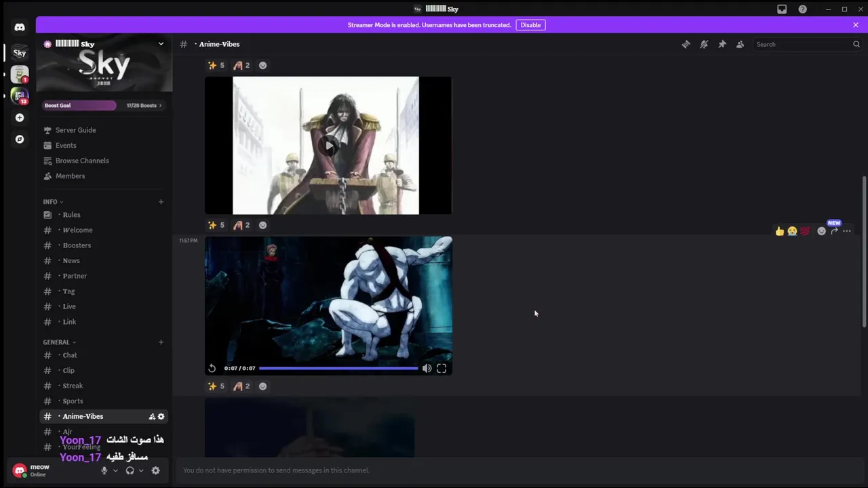Disable Streamer Mode via banner button

coord(530,25)
